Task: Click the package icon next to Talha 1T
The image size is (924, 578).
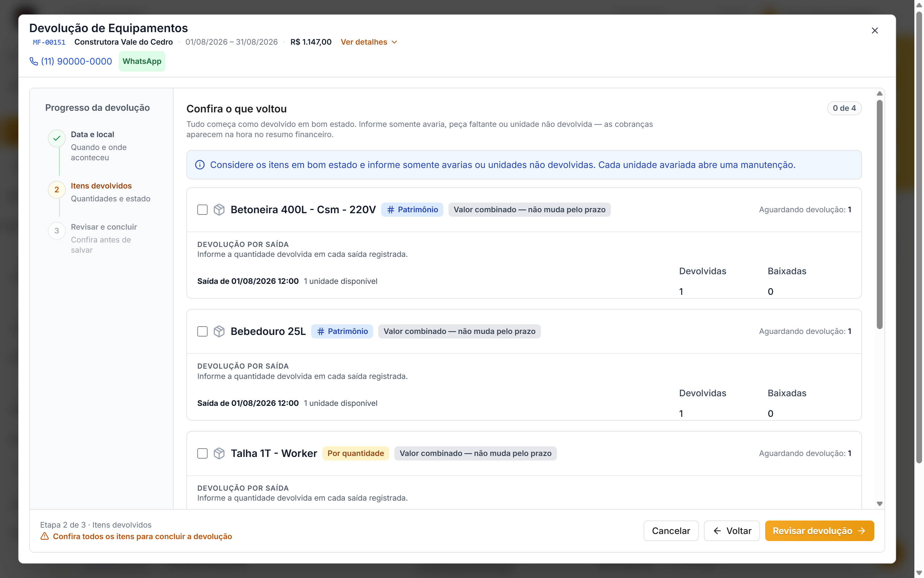Action: (219, 453)
